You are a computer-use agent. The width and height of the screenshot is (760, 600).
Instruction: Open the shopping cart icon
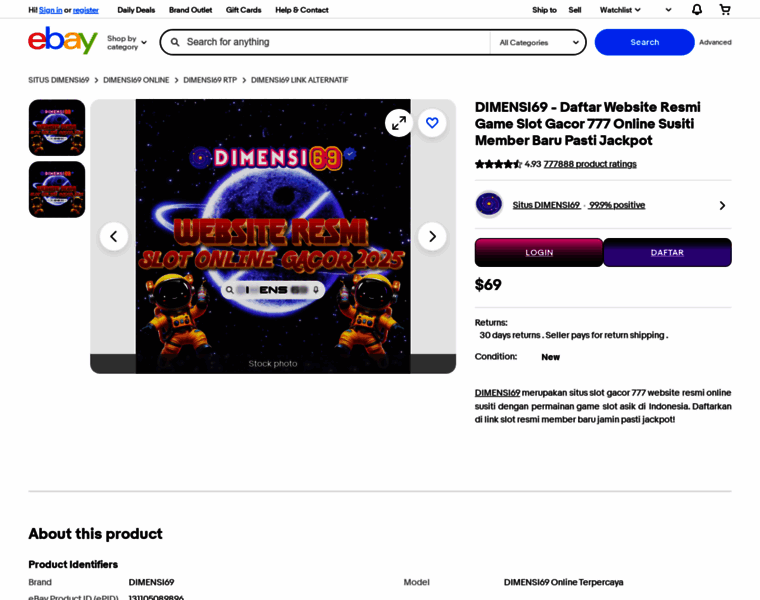725,10
